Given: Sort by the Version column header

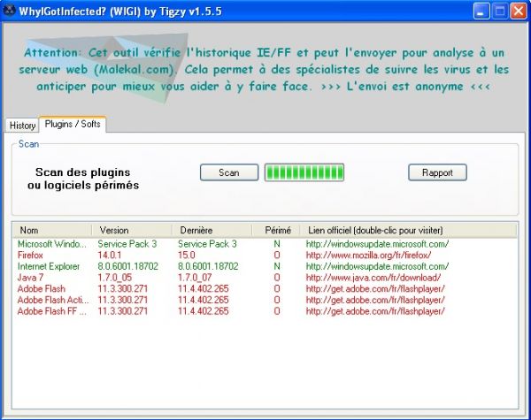Looking at the screenshot, I should click(x=132, y=231).
